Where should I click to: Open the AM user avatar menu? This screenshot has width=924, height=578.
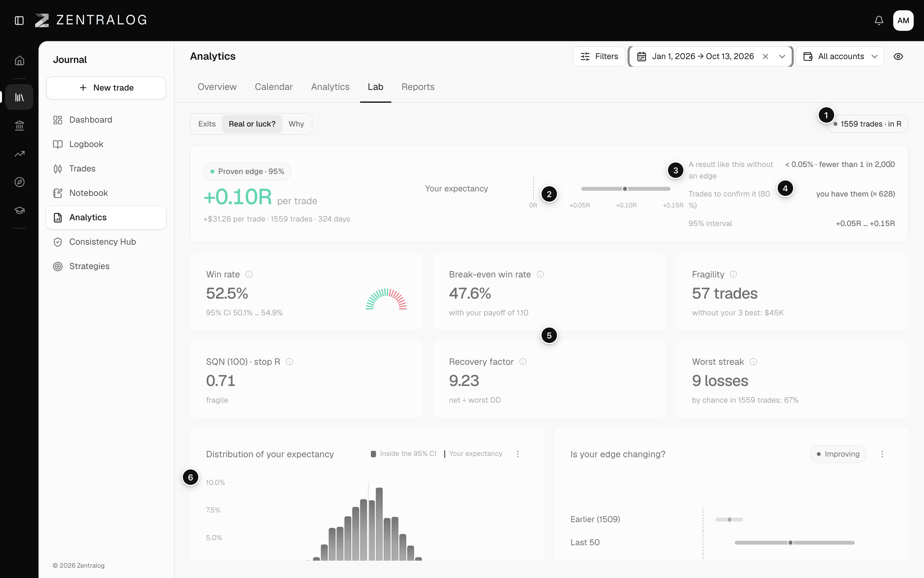click(x=903, y=20)
